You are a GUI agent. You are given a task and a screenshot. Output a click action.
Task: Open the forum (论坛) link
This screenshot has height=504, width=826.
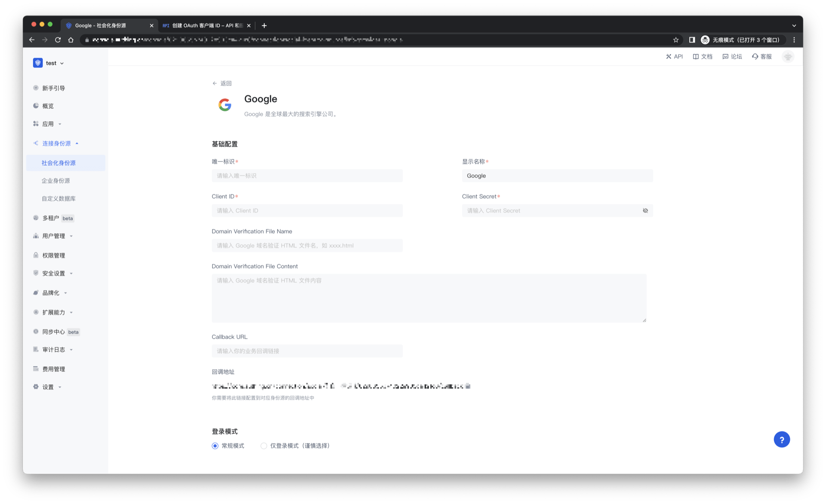click(732, 56)
